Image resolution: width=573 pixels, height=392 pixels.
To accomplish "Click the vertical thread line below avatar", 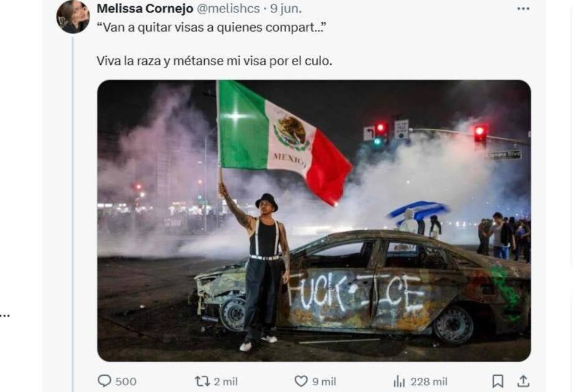I will coord(73,213).
